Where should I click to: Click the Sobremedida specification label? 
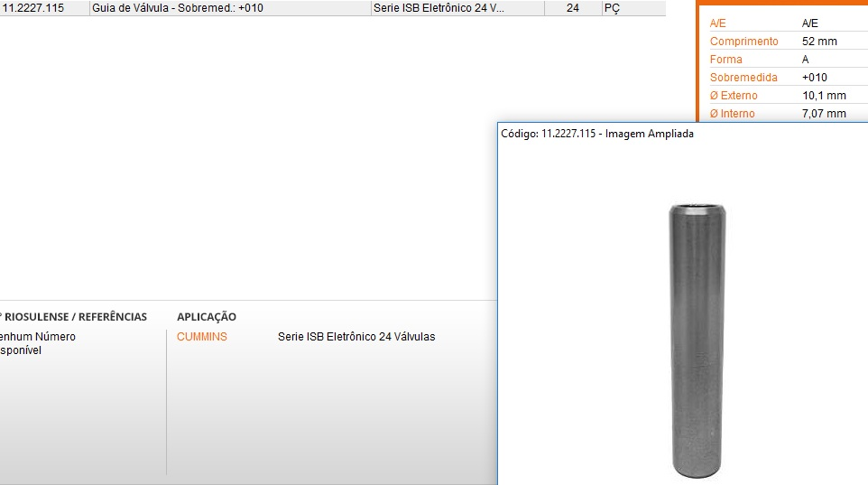[x=743, y=78]
